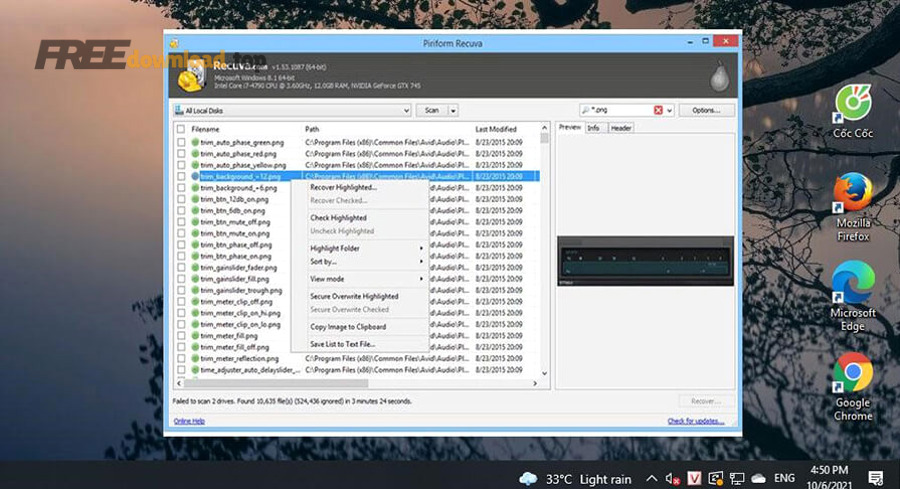Click the green status dot of trim_auto_phase_green.png
Screen dimensions: 900x489
[x=195, y=142]
